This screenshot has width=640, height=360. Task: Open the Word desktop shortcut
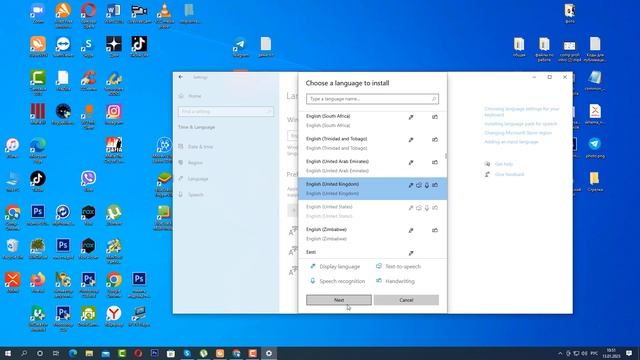[x=114, y=13]
